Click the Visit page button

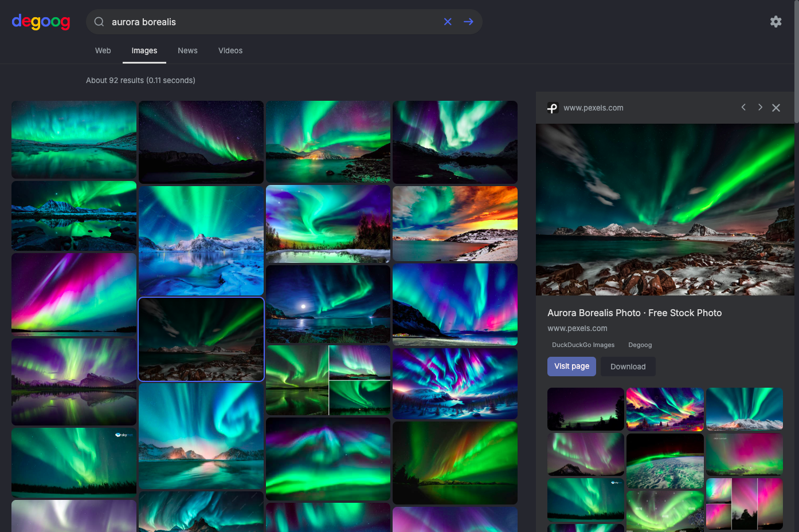pos(572,367)
